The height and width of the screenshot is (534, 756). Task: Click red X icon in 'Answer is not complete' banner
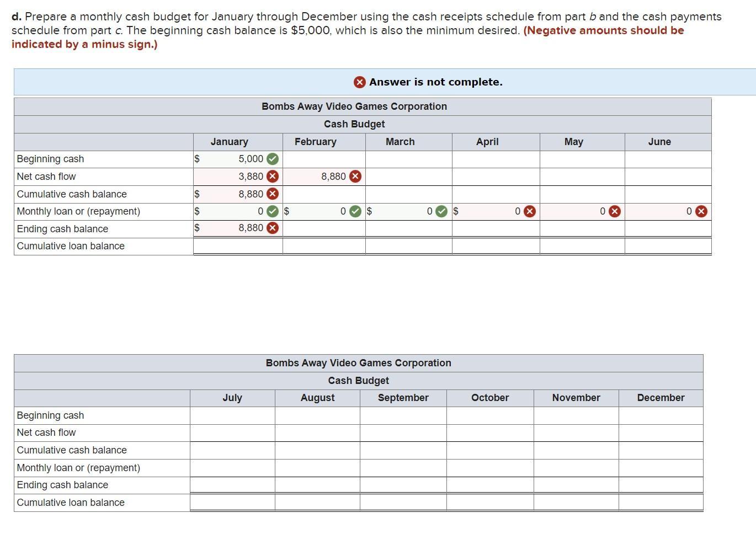coord(359,82)
